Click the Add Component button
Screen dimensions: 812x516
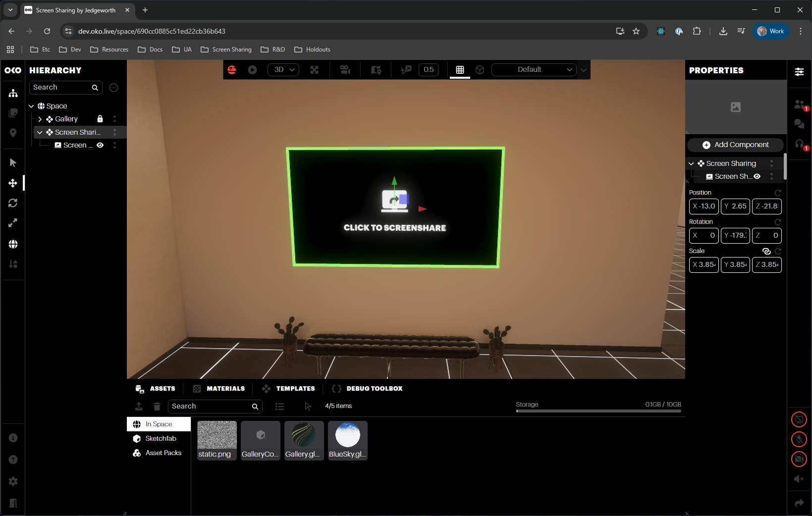735,145
